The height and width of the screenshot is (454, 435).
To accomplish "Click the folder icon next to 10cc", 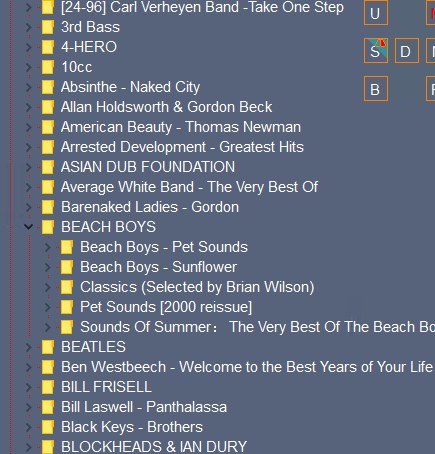I will point(48,67).
